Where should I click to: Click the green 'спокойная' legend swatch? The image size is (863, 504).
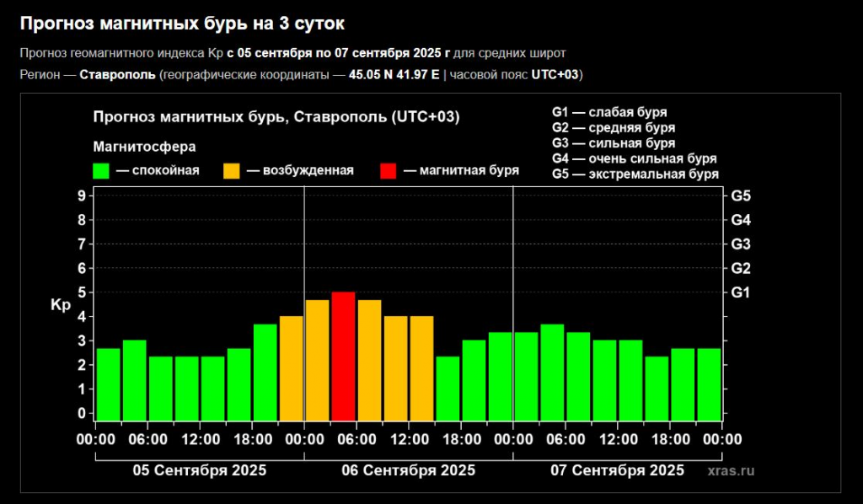(x=102, y=171)
